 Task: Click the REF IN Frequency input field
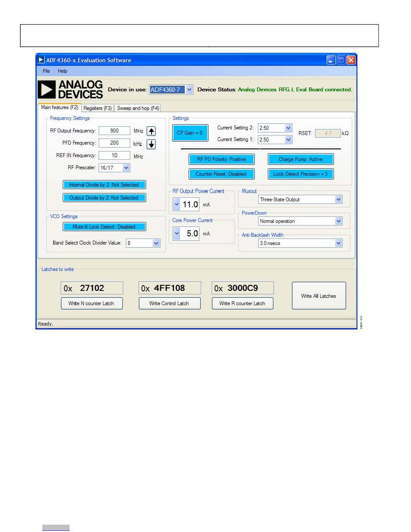pyautogui.click(x=114, y=155)
